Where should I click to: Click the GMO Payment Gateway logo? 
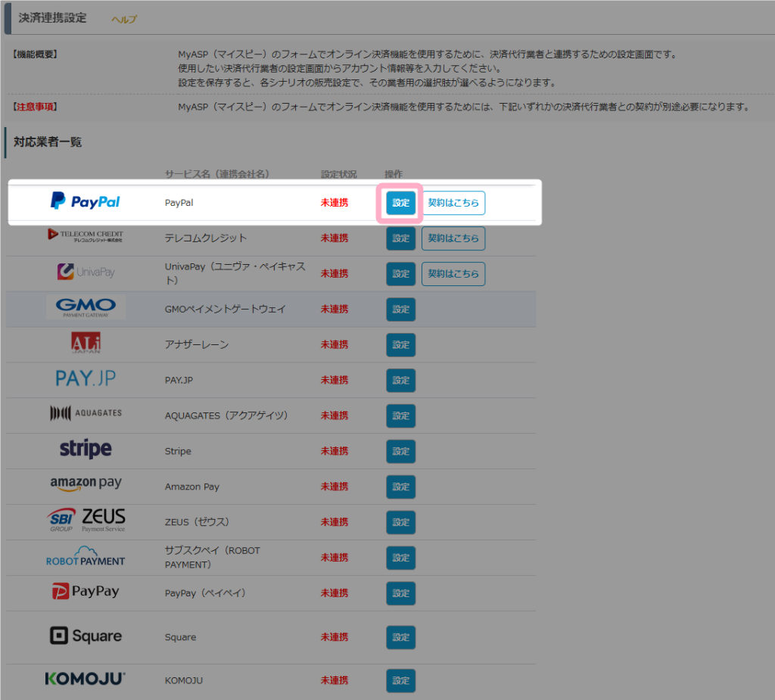[86, 307]
